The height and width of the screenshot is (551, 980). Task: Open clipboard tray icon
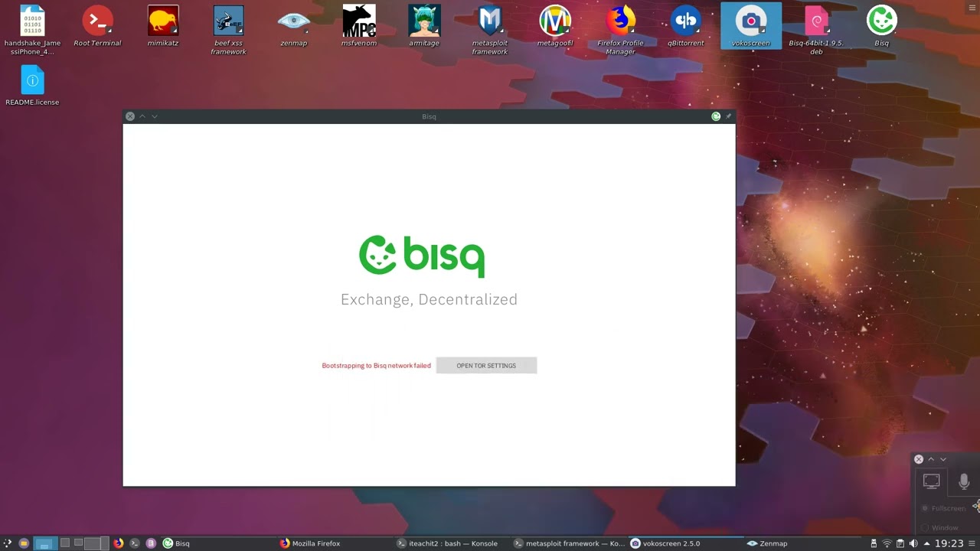[x=900, y=543]
